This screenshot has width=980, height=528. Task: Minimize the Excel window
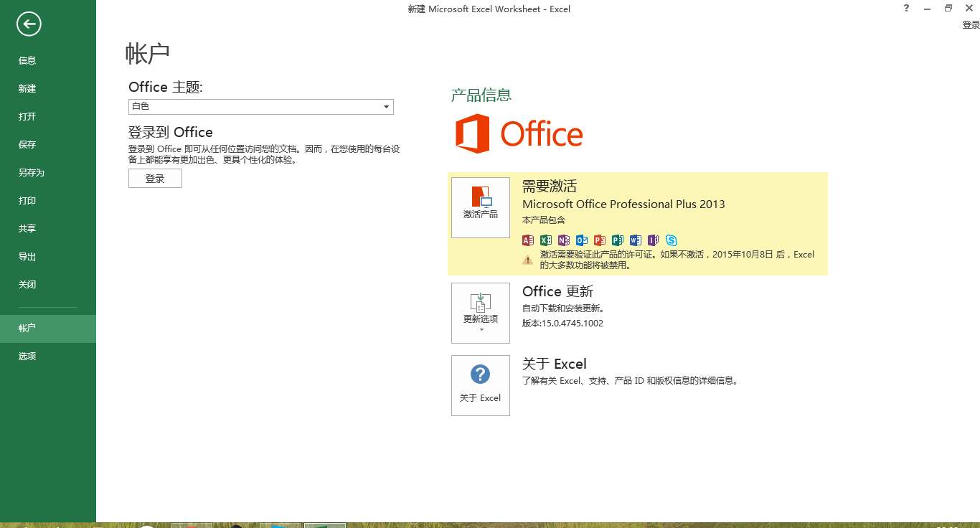tap(928, 8)
